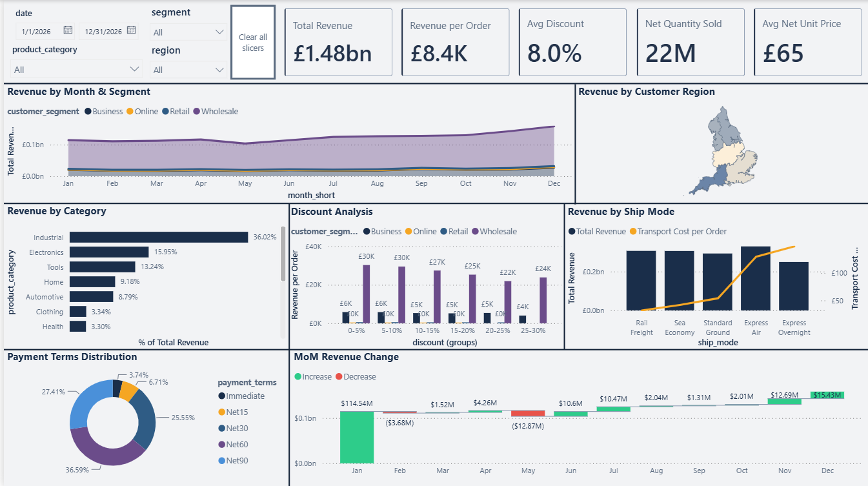
Task: Click Transport Cost per Order legend item
Action: tap(678, 232)
